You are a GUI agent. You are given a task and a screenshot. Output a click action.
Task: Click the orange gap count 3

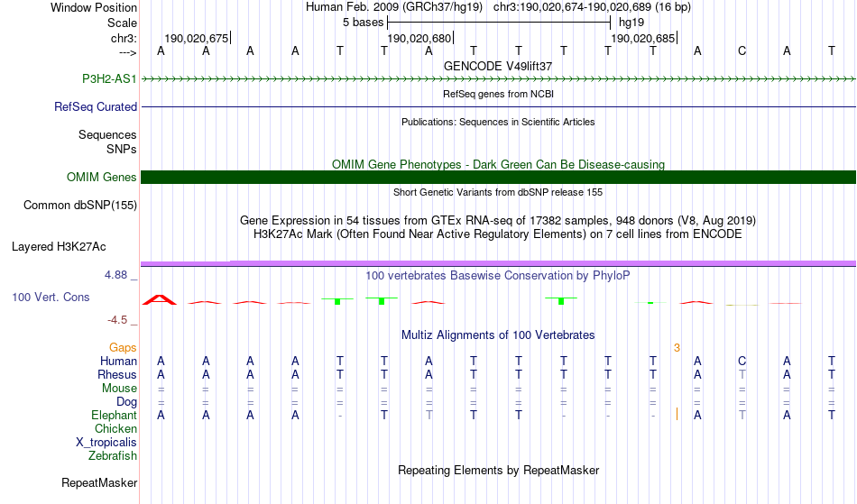(x=677, y=348)
